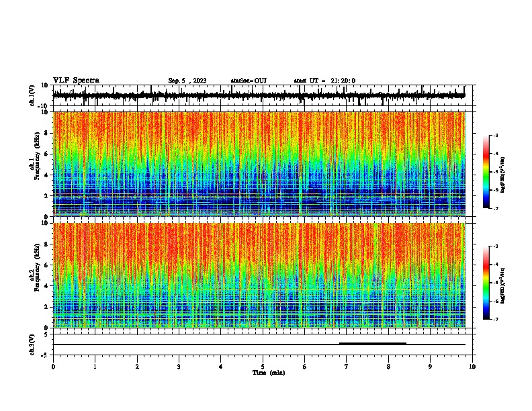Click the "5" tick on ch.3(V) axis
This screenshot has height=411, width=532.
click(x=46, y=334)
